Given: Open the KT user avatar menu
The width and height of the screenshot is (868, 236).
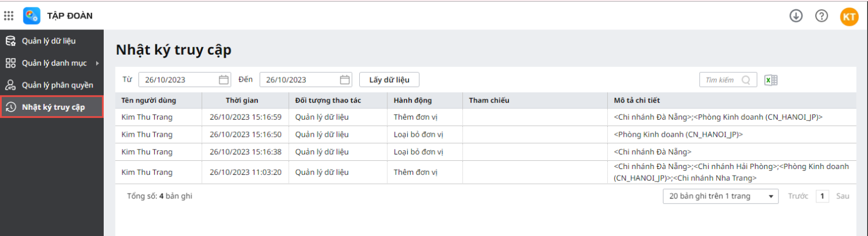Looking at the screenshot, I should pyautogui.click(x=849, y=16).
